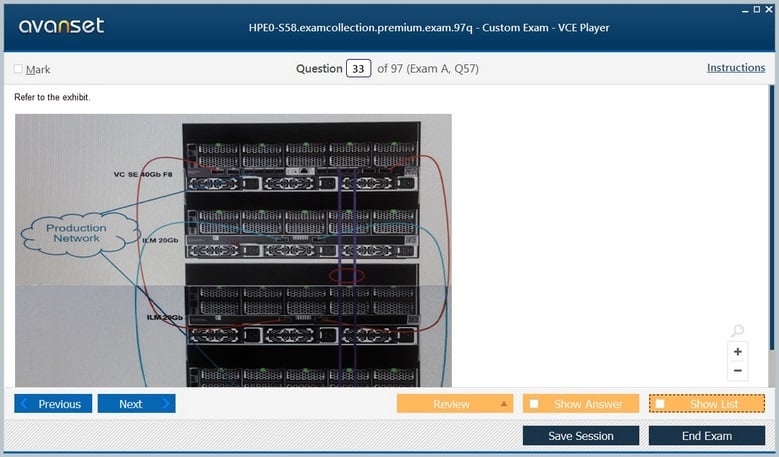
Task: Zoom in with the plus button
Action: point(738,352)
